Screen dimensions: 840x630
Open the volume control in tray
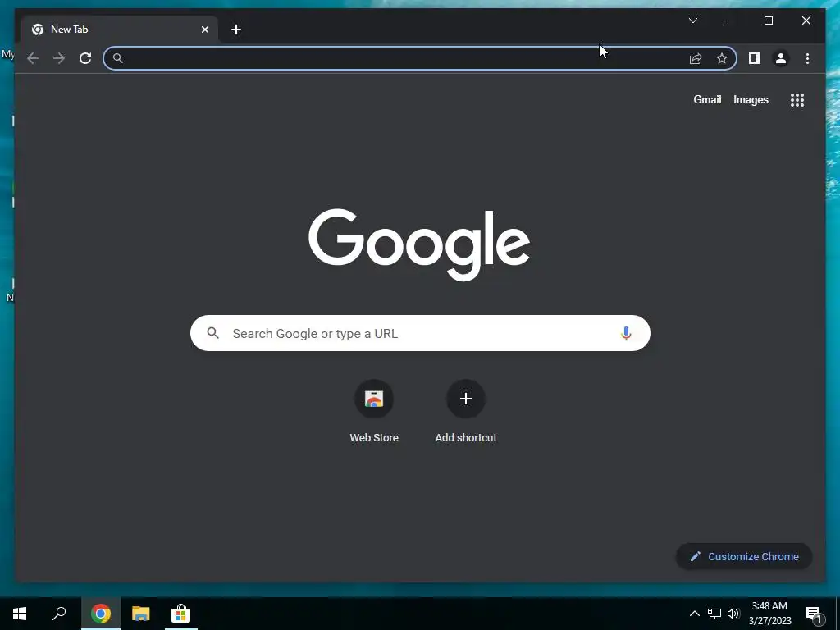[x=733, y=614]
